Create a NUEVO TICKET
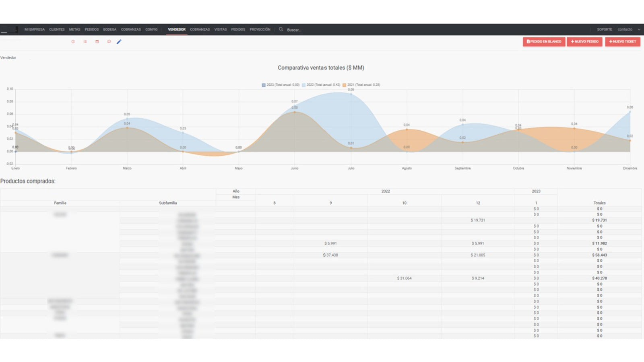The height and width of the screenshot is (362, 644). pyautogui.click(x=623, y=42)
